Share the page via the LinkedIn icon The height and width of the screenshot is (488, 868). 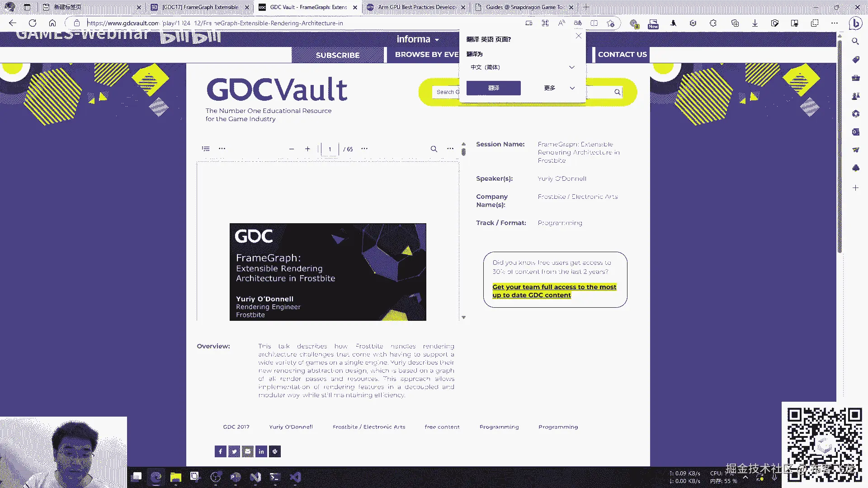click(261, 451)
